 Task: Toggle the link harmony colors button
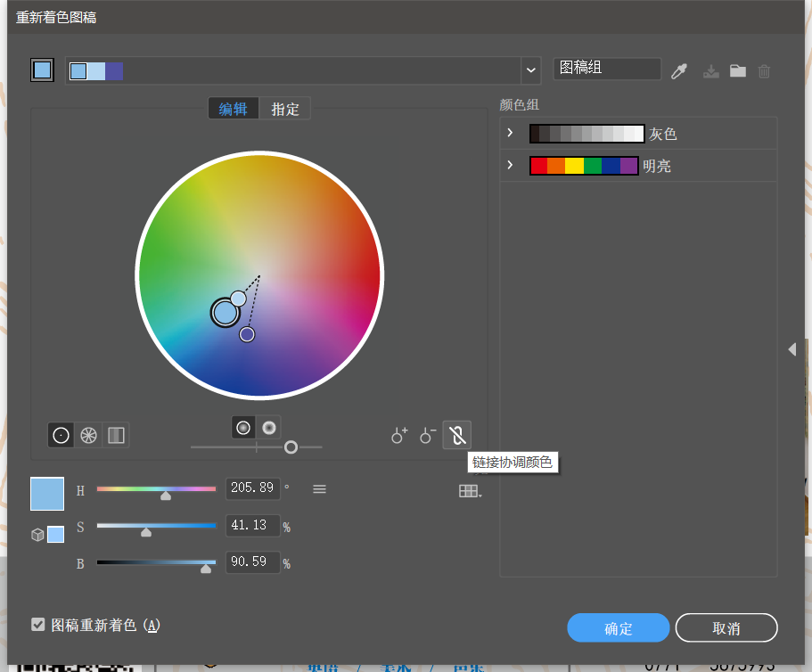tap(457, 436)
